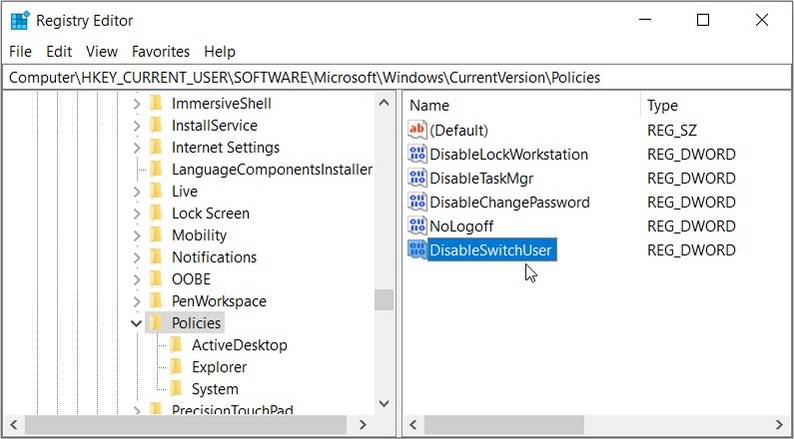Click the Internet Settings folder icon
Image resolution: width=794 pixels, height=439 pixels.
point(155,148)
